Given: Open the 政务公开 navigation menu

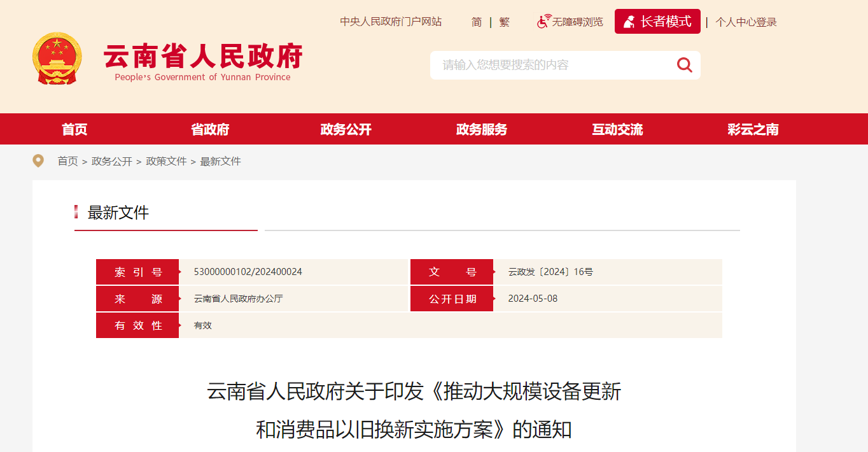Looking at the screenshot, I should pyautogui.click(x=346, y=130).
